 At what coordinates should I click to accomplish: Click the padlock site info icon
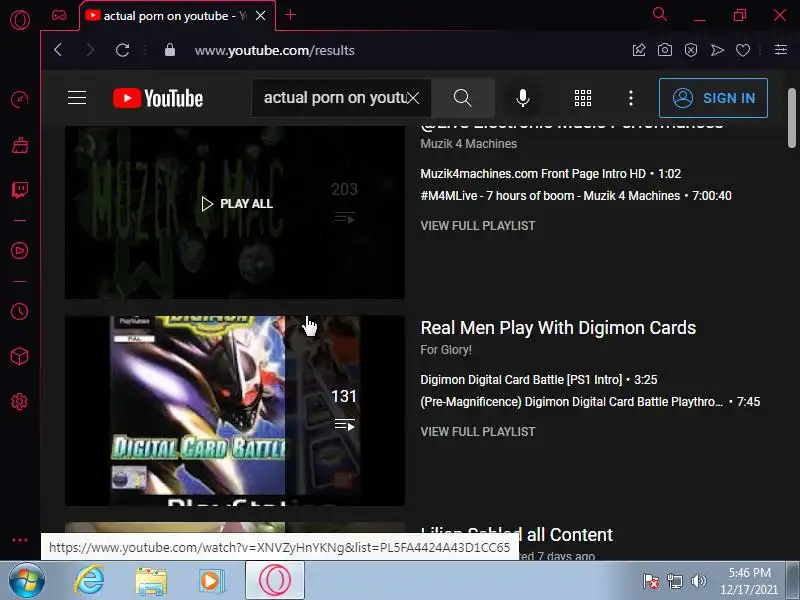pyautogui.click(x=170, y=49)
